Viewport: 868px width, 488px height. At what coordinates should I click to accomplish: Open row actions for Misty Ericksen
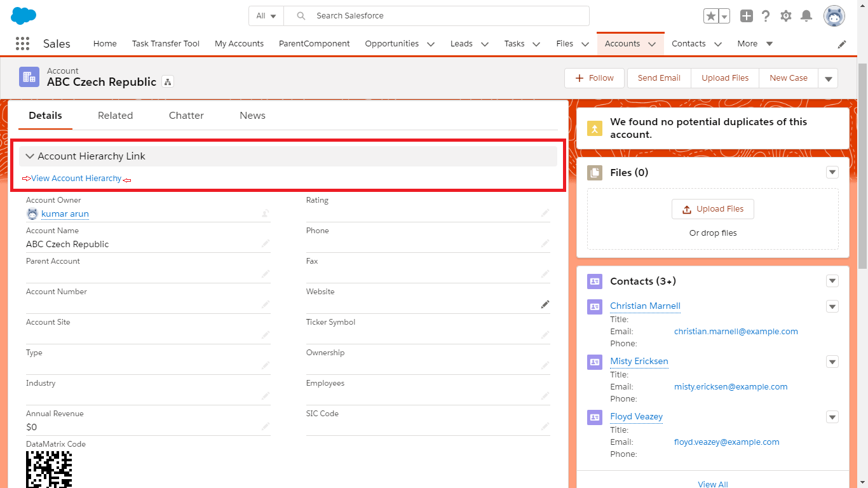(832, 362)
